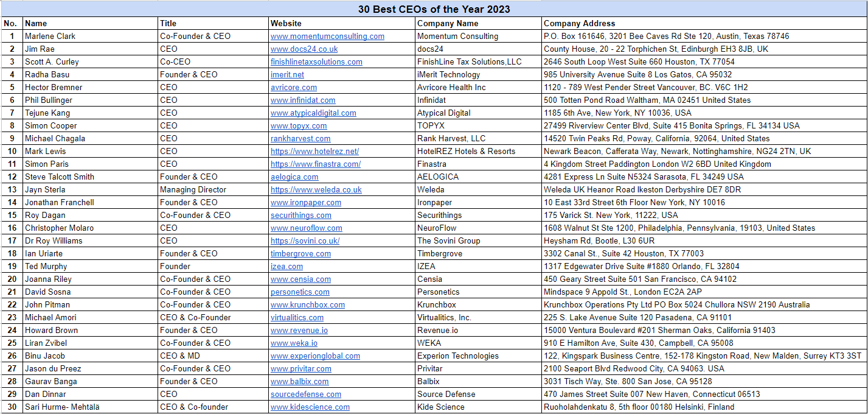Follow the sourcedefense.com link
Screen dimensions: 868x414
point(306,394)
